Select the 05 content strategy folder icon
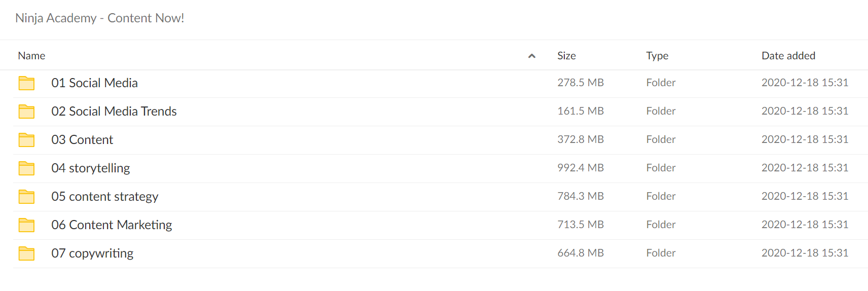 coord(26,197)
